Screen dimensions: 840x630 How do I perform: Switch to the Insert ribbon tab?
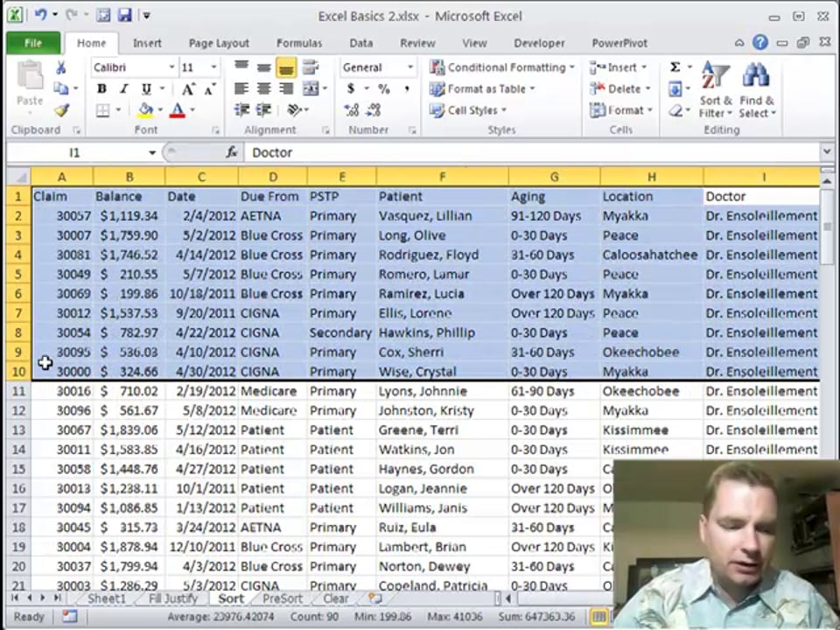(x=147, y=44)
